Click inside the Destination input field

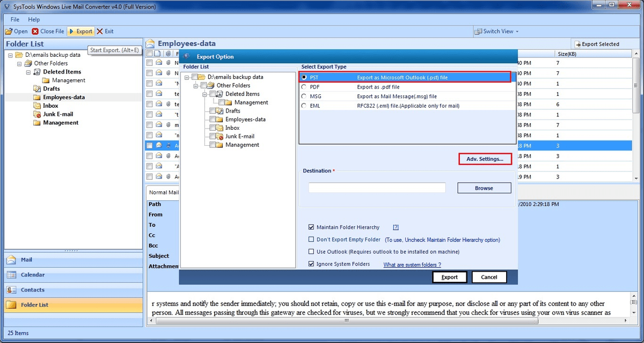[x=377, y=188]
